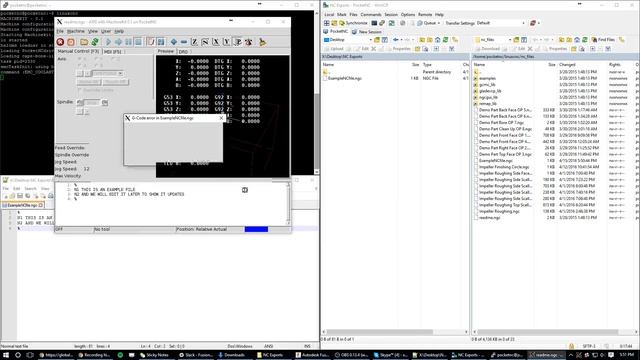Go back in local panel history
Image resolution: width=640 pixels, height=360 pixels.
[x=396, y=40]
